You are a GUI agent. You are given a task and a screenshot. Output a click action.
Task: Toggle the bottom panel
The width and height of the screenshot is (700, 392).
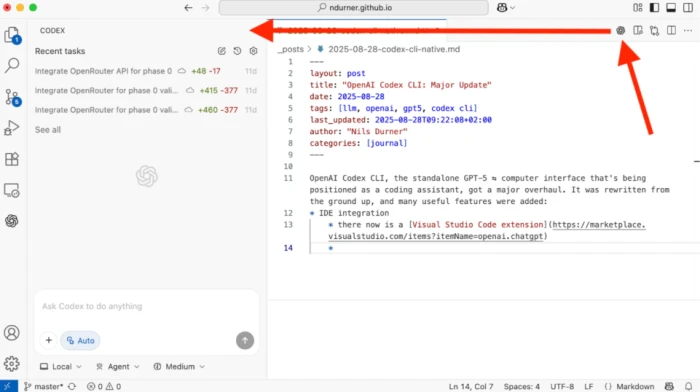[671, 8]
